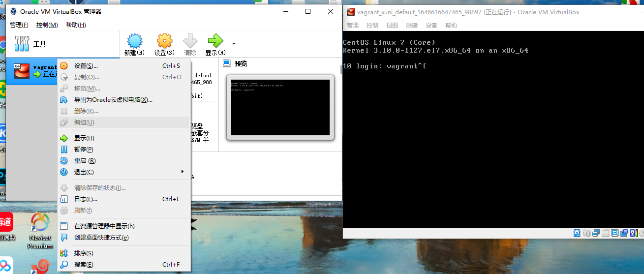Choose Show (显示) in the context menu
The image size is (644, 274).
(123, 138)
